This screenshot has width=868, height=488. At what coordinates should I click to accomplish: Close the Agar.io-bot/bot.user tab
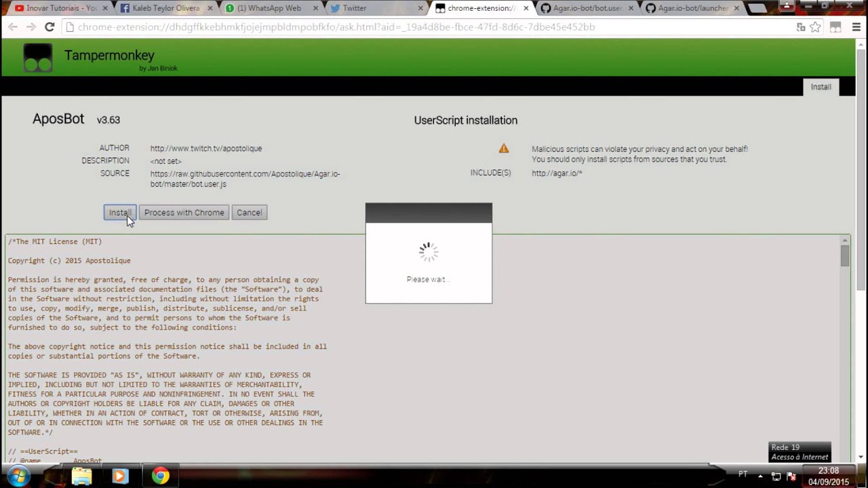631,9
